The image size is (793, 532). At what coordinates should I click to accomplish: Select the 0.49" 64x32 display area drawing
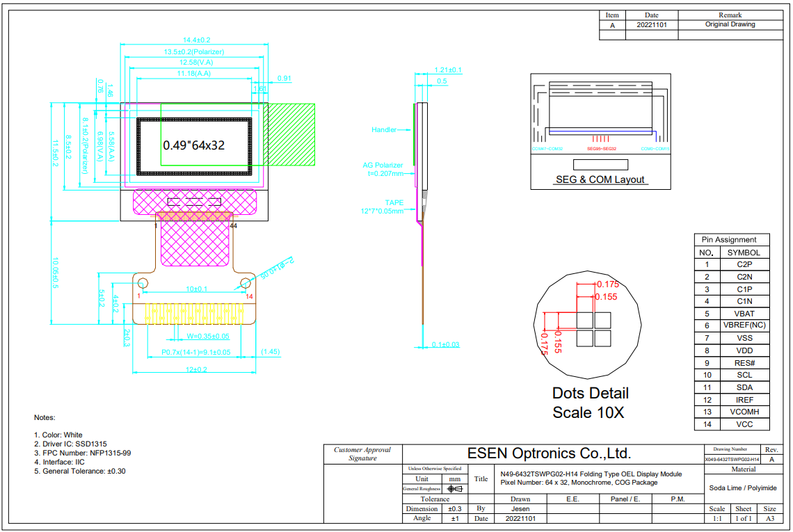pos(195,146)
